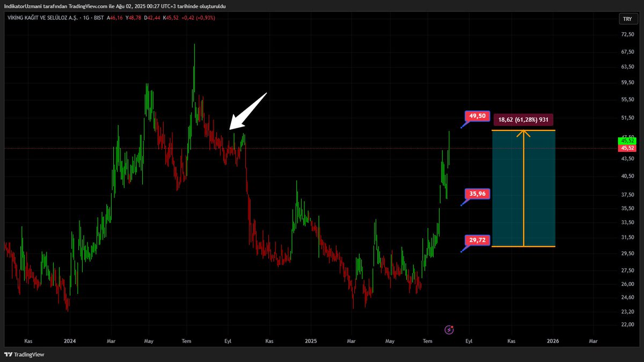
Task: Click the 49,50 price callout label
Action: tap(477, 116)
